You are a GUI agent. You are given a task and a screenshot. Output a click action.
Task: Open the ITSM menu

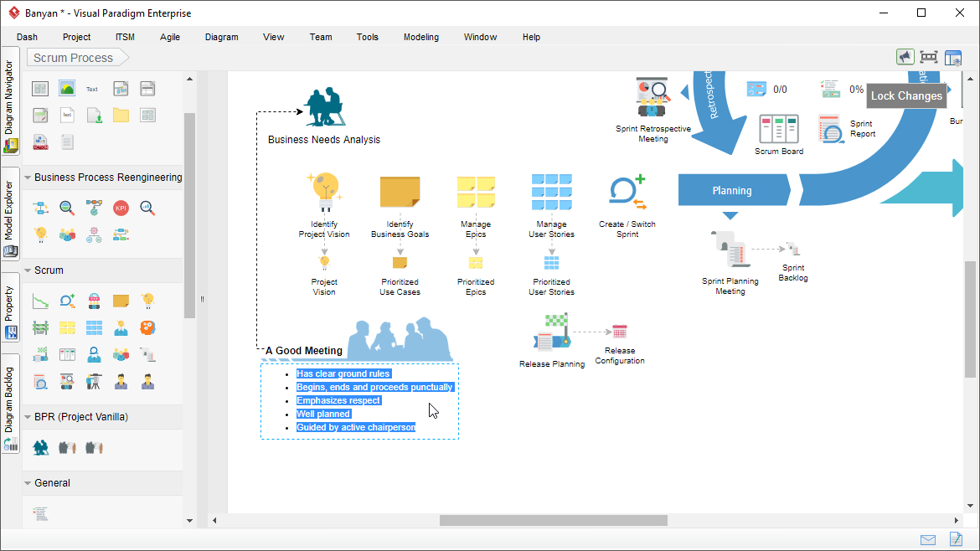(x=125, y=37)
